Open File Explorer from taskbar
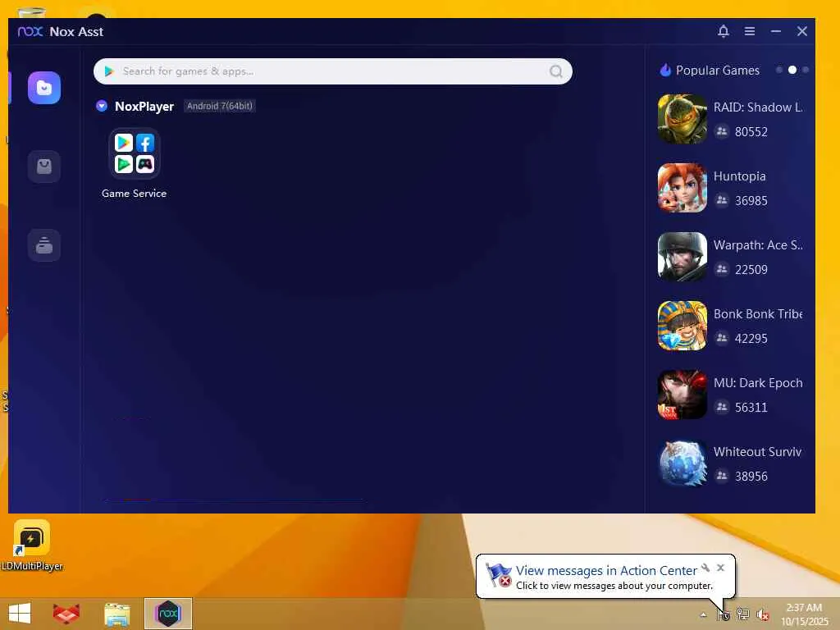This screenshot has width=840, height=630. pyautogui.click(x=116, y=614)
